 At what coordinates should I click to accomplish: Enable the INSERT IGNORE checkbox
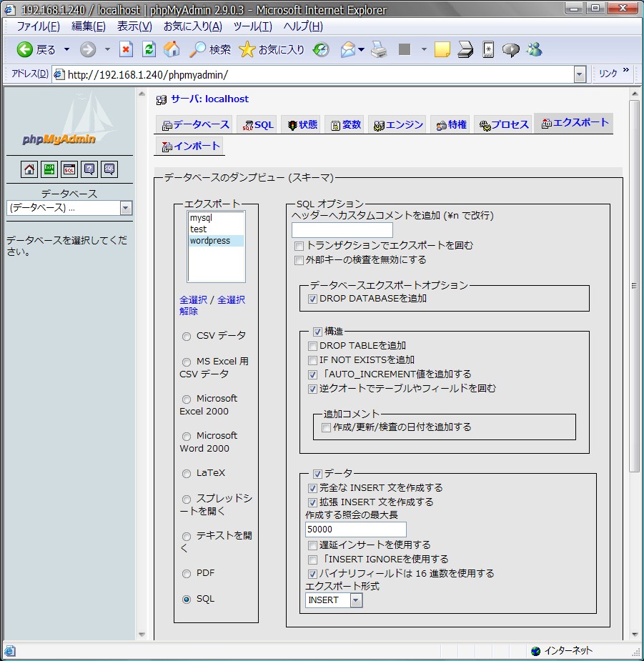click(312, 560)
